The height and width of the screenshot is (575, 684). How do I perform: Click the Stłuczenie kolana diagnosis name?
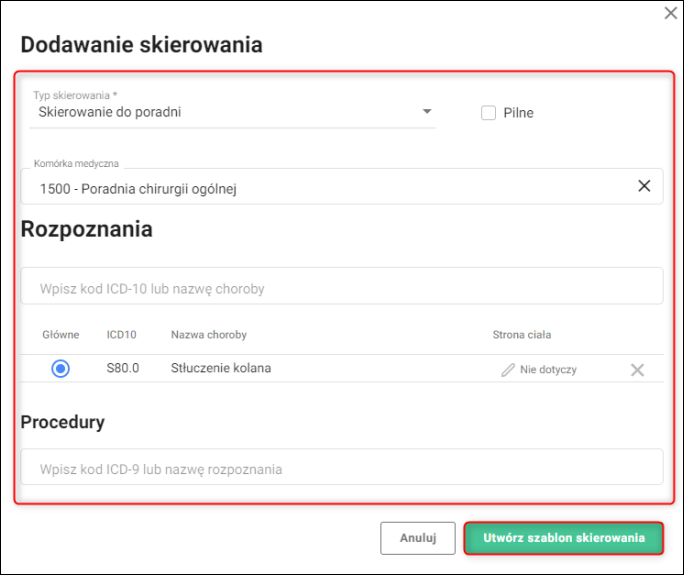(221, 368)
